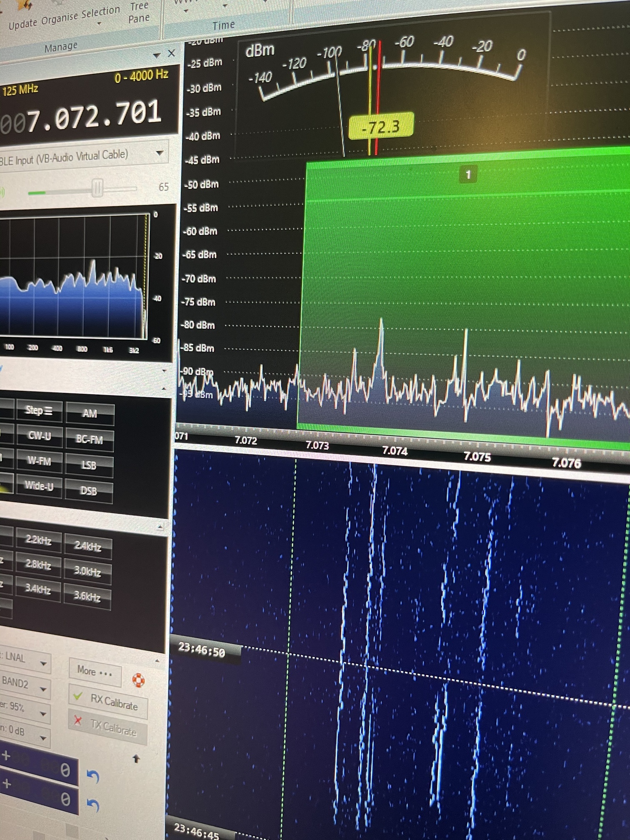This screenshot has width=630, height=840.
Task: Choose the 2.8kHz filter bandwidth
Action: pos(38,564)
